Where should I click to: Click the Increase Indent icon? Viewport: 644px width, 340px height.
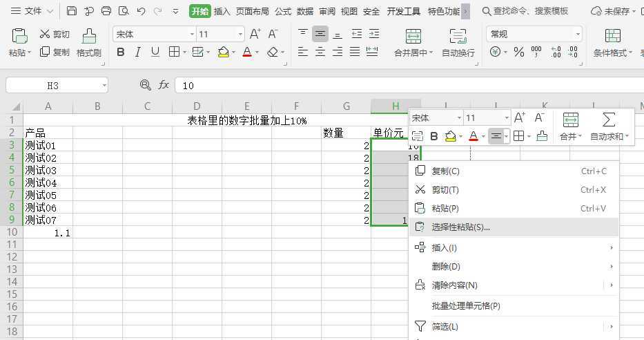373,34
